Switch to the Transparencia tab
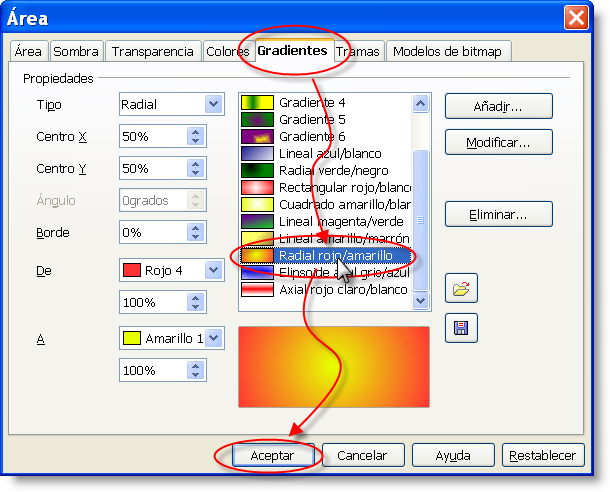610x492 pixels. click(152, 51)
